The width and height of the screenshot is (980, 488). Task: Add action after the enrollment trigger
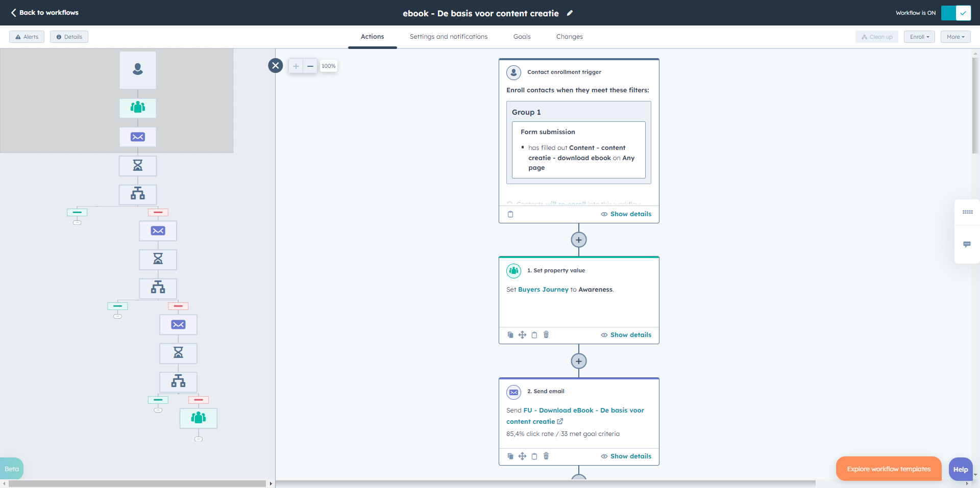click(x=578, y=240)
